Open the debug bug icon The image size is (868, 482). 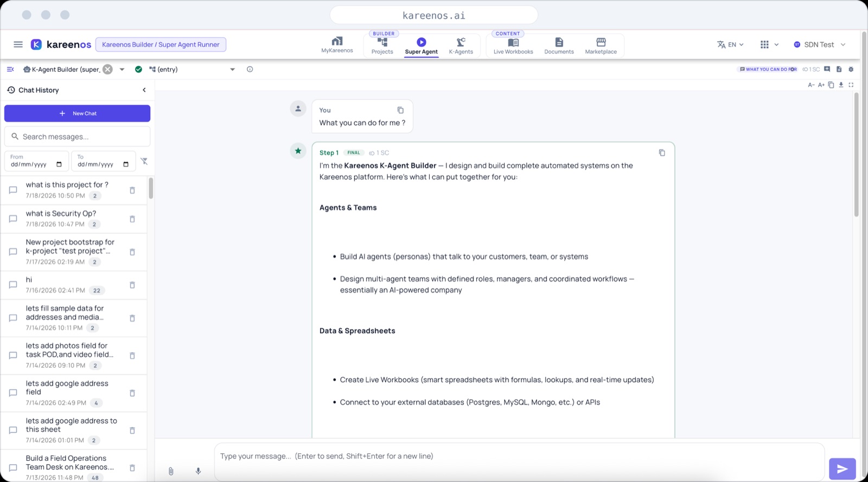[851, 69]
